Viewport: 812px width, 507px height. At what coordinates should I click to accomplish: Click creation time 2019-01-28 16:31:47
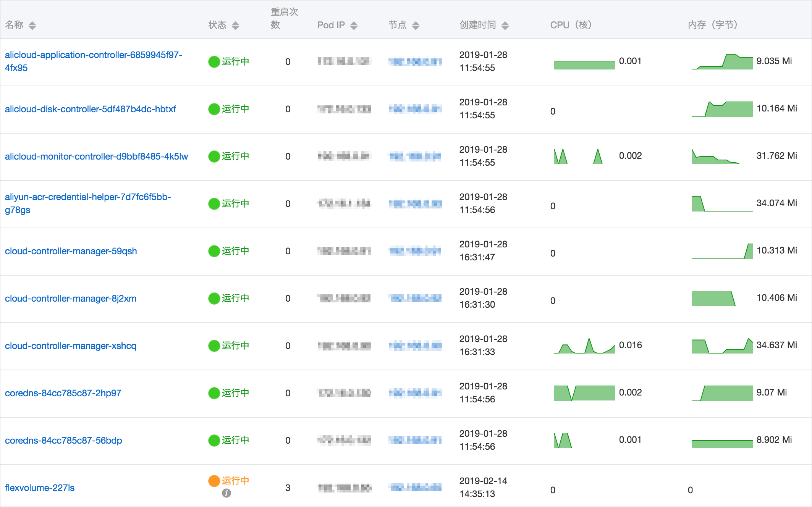coord(483,250)
